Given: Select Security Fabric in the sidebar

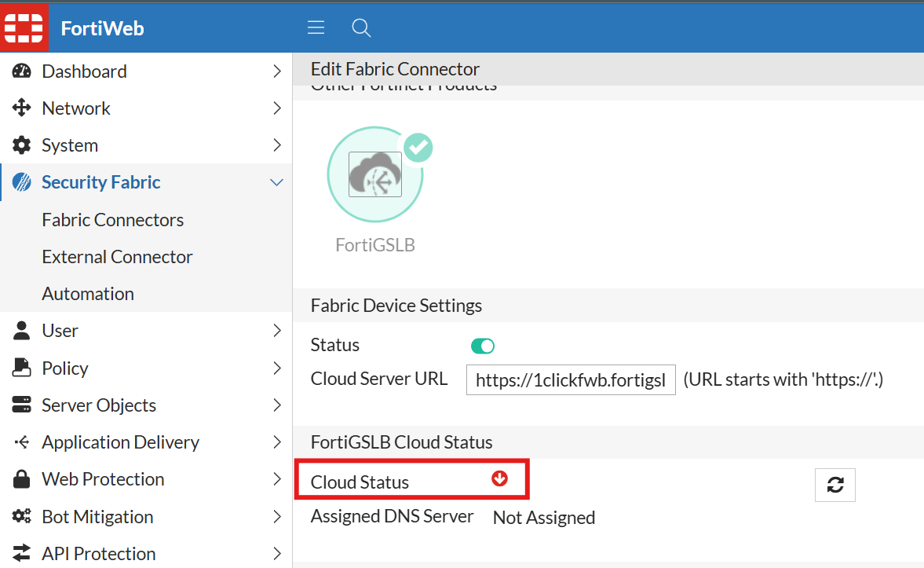Looking at the screenshot, I should (x=100, y=182).
